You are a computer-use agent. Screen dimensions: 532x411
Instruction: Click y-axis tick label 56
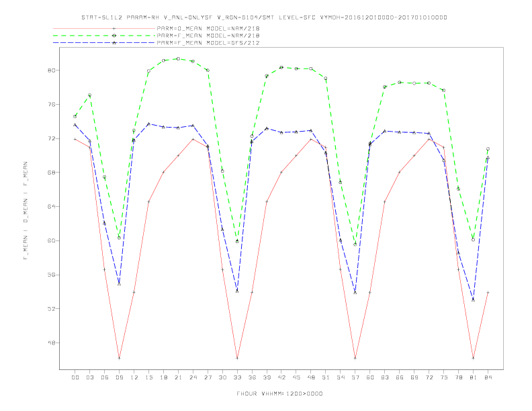point(51,275)
